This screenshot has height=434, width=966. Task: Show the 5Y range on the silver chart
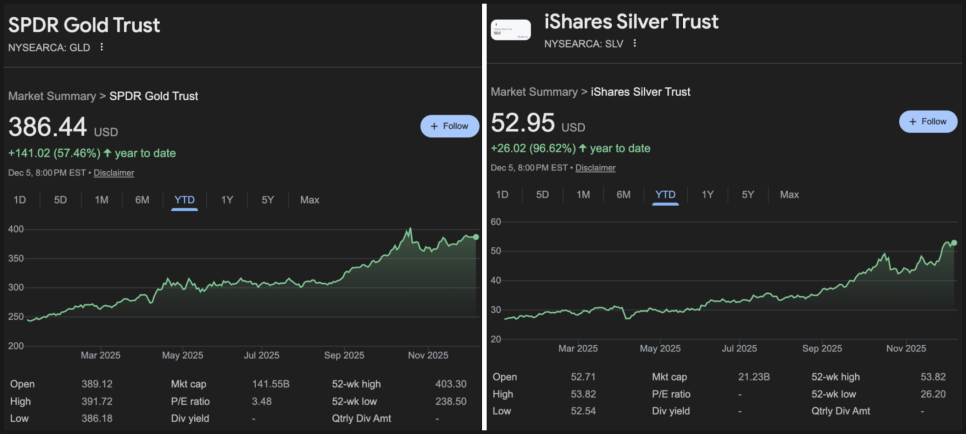coord(748,195)
